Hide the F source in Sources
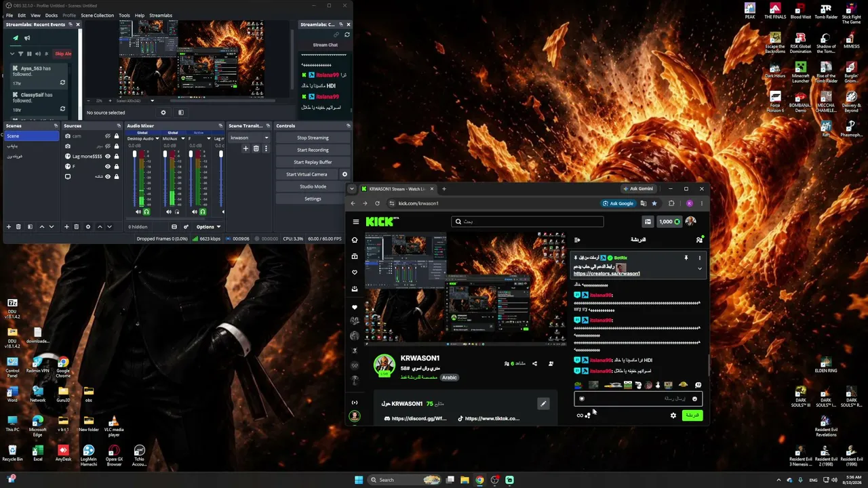Image resolution: width=868 pixels, height=488 pixels. [107, 166]
